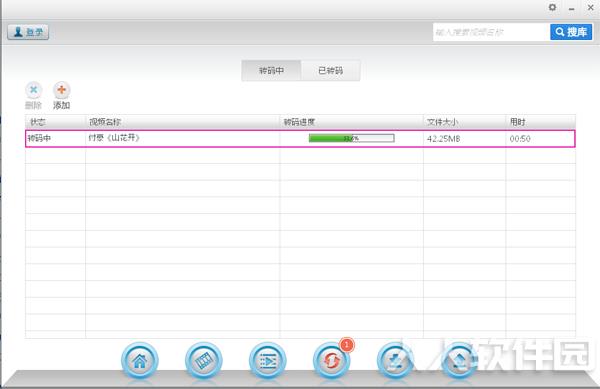Click the 登录 login button
This screenshot has width=600, height=389.
click(28, 32)
